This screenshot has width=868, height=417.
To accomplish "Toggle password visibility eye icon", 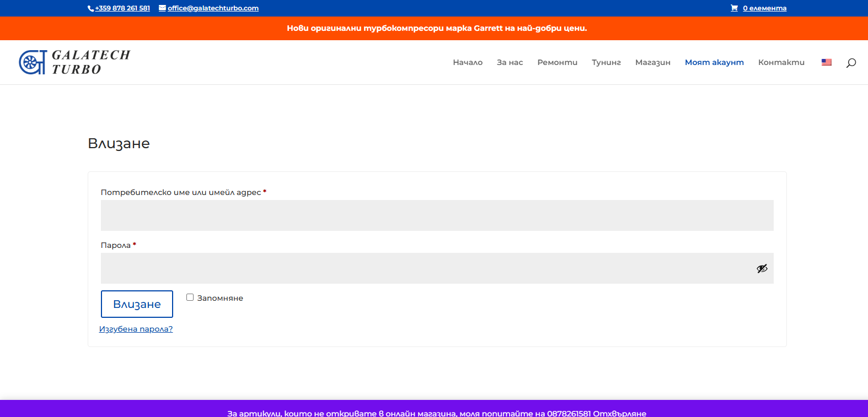I will [x=762, y=268].
